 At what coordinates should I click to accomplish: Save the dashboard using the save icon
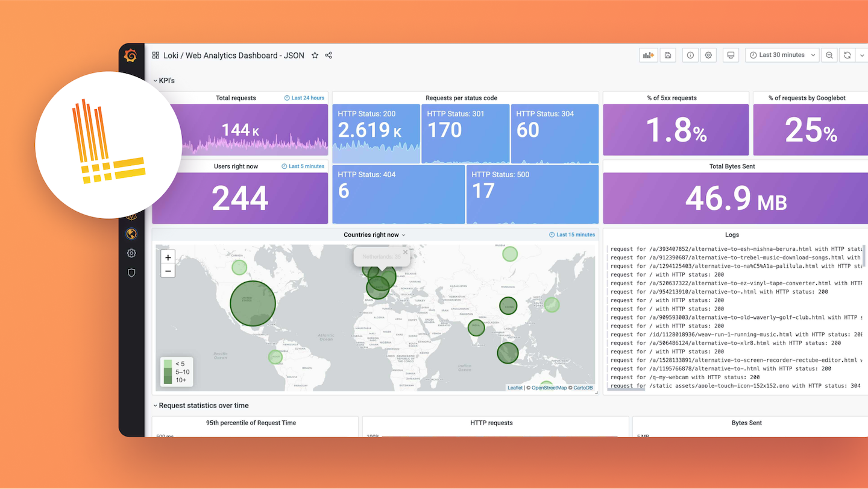667,55
